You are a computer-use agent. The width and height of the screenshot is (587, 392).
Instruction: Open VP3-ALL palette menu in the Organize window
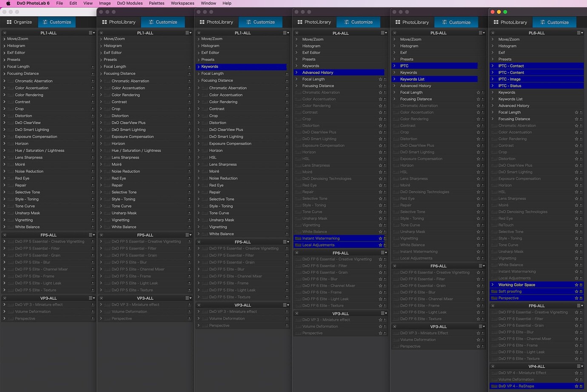[91, 298]
